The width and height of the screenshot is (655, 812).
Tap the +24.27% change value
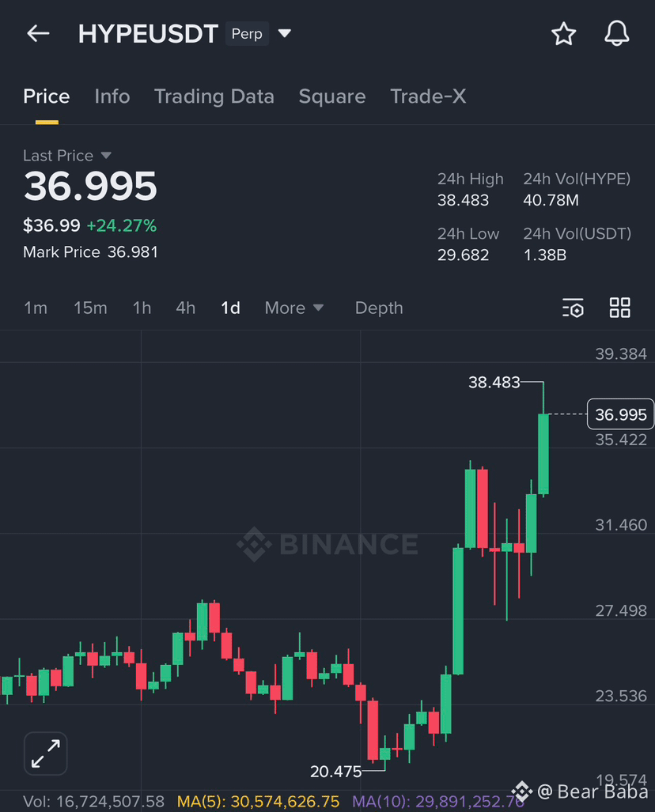121,226
